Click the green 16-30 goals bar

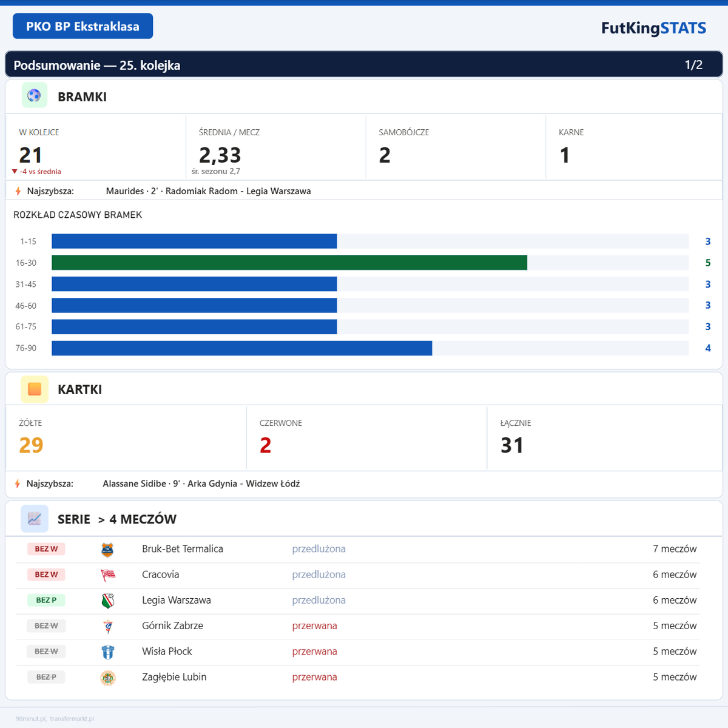[x=289, y=263]
